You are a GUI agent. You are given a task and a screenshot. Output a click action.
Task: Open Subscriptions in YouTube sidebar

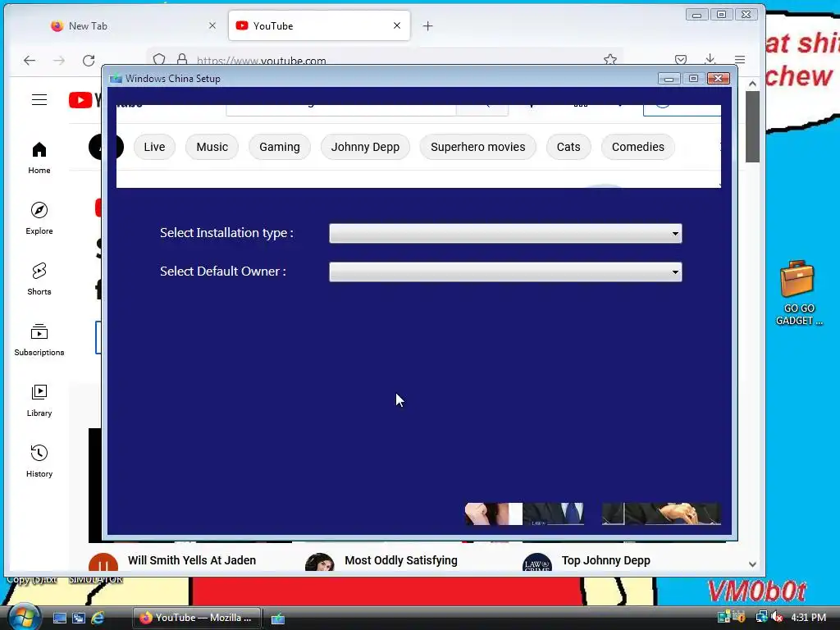tap(39, 340)
